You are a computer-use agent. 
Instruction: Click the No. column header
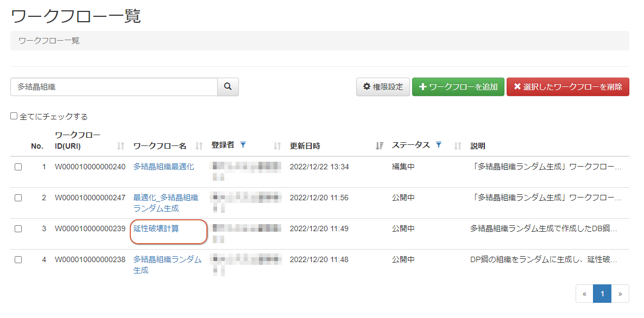coord(37,145)
